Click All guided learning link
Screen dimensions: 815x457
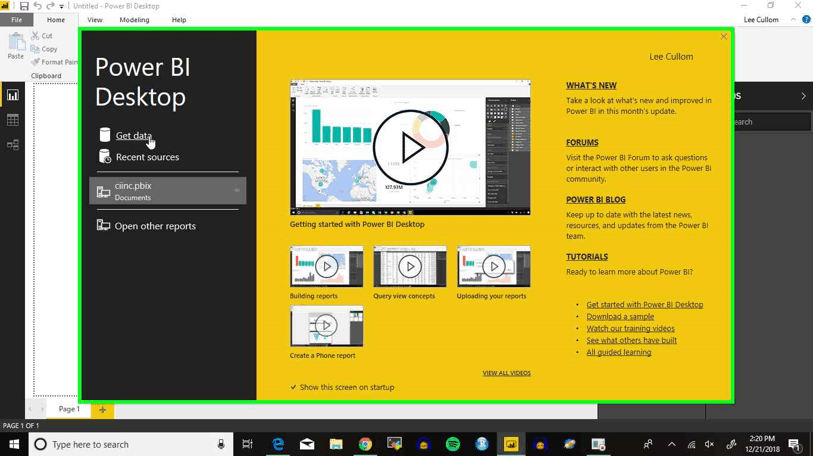point(619,352)
